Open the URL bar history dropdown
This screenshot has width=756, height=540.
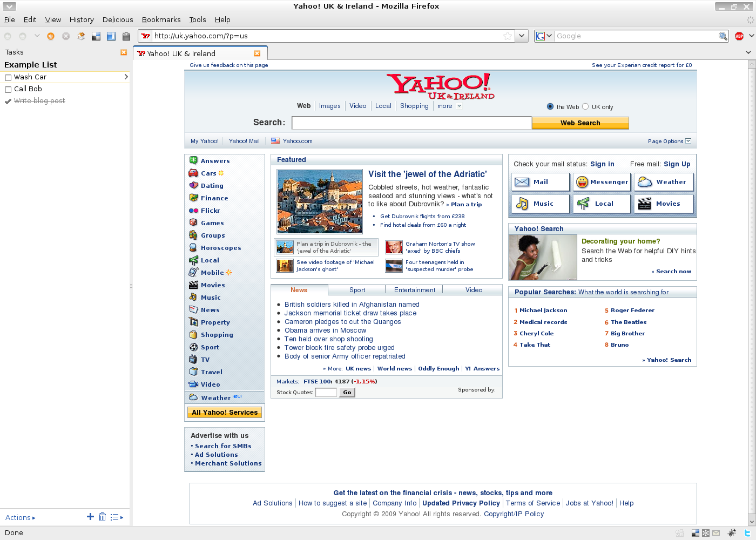[522, 36]
